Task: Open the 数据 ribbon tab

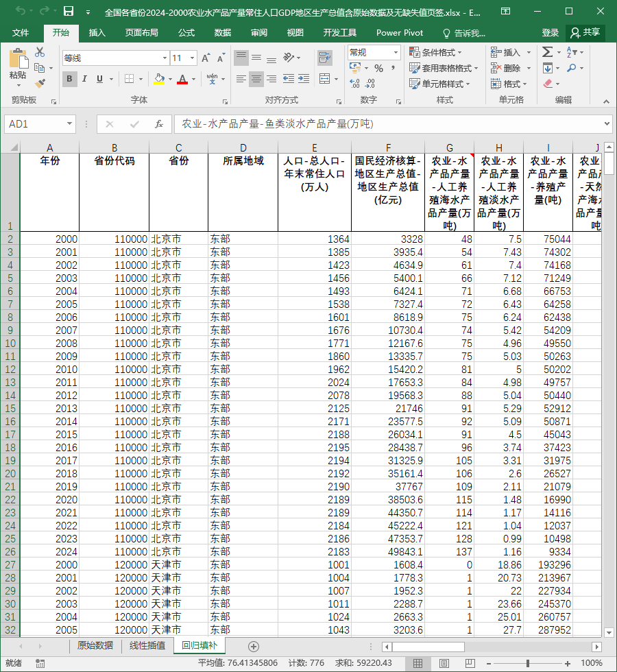Action: coord(222,33)
